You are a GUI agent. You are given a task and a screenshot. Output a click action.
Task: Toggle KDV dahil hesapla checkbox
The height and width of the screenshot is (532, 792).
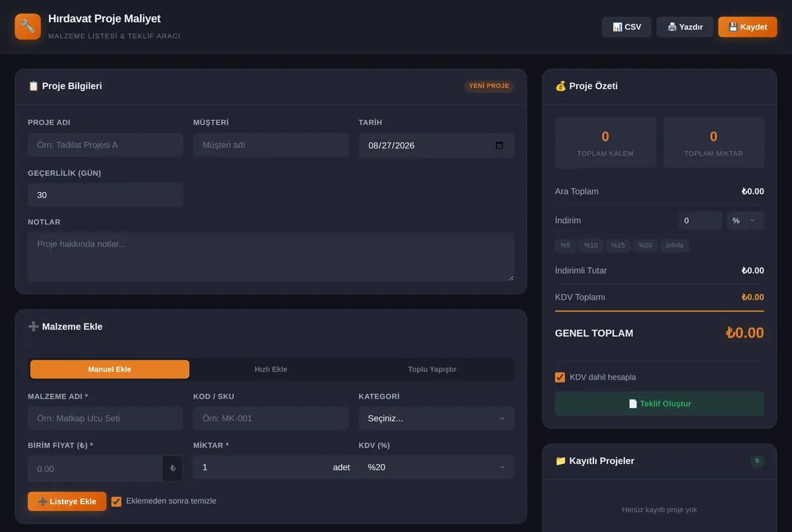click(x=560, y=378)
